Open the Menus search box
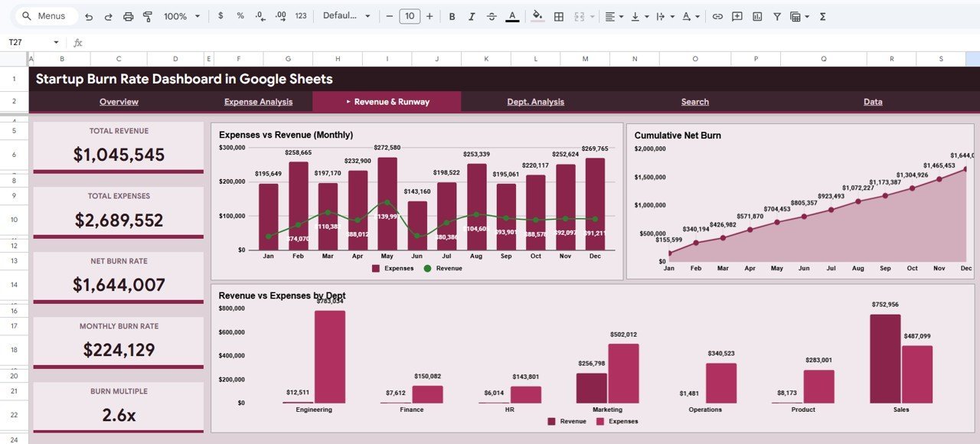 42,15
